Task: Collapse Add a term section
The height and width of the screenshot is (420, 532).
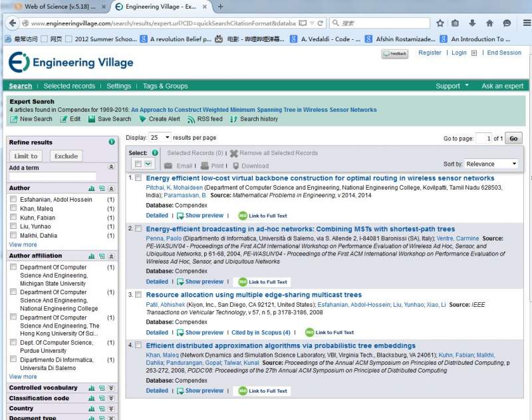Action: coord(111,167)
